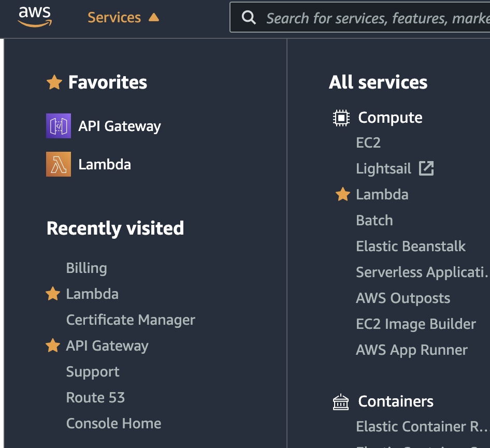The width and height of the screenshot is (490, 448).
Task: Open Lambda icon in Favorites
Action: click(59, 164)
